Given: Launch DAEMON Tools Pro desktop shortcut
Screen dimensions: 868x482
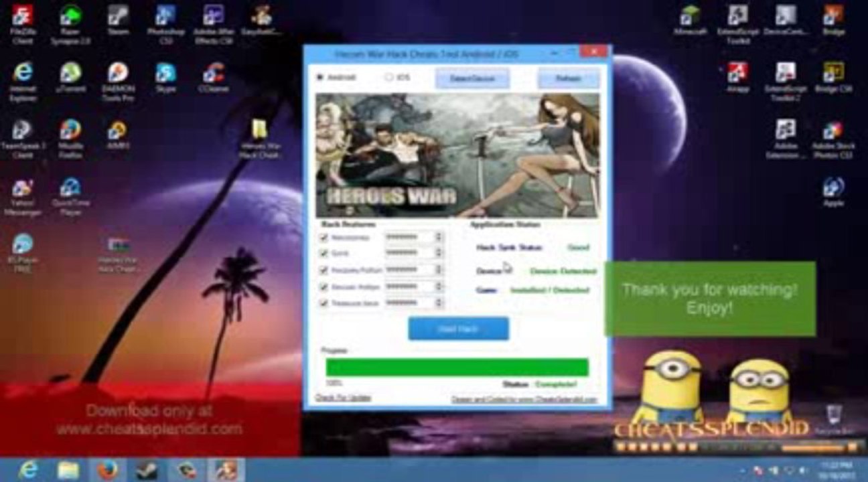Looking at the screenshot, I should [x=118, y=81].
